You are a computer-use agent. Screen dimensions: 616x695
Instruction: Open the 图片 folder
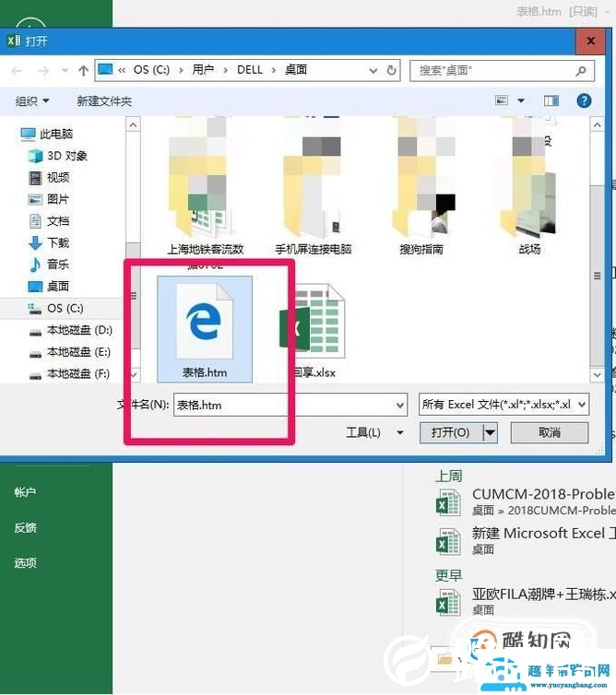point(49,199)
